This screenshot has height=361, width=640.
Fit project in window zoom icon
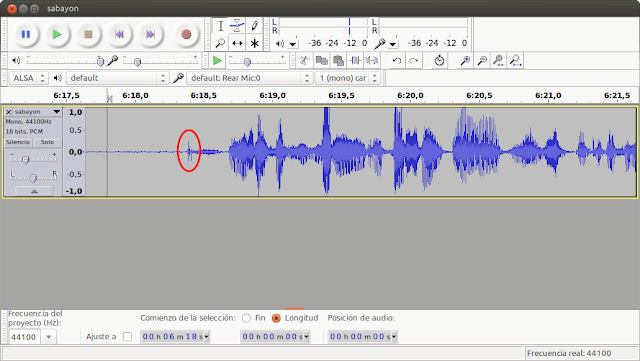(x=516, y=61)
